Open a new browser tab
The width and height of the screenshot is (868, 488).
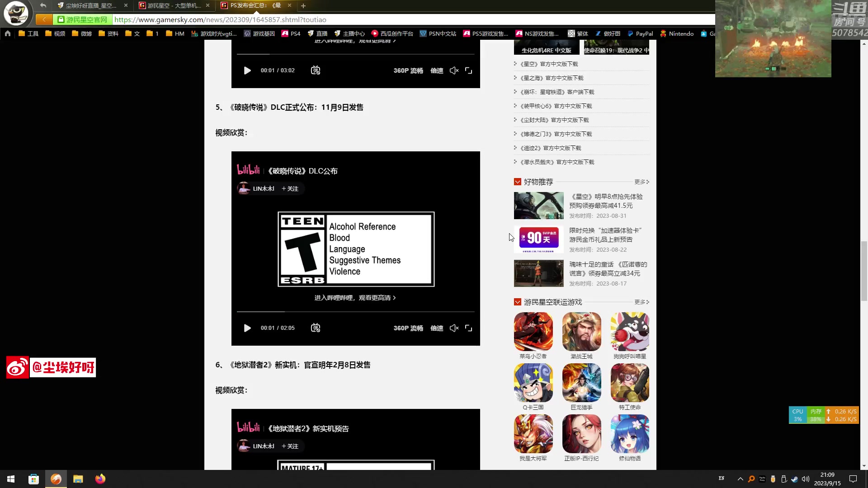point(303,5)
